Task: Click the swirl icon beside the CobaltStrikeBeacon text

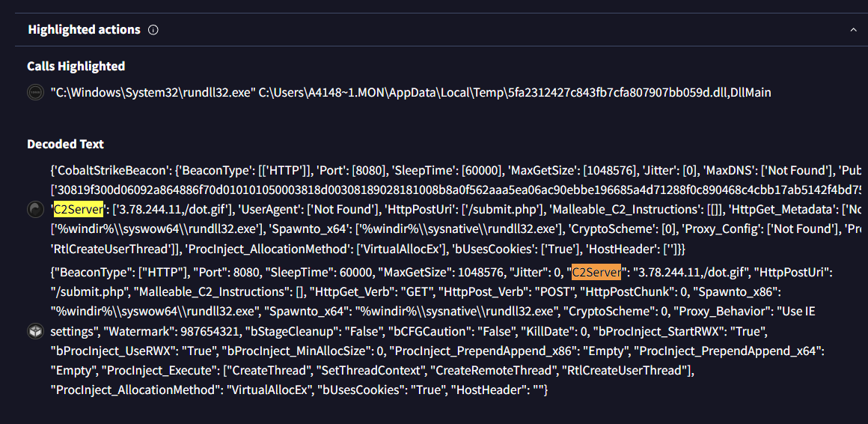Action: point(35,209)
